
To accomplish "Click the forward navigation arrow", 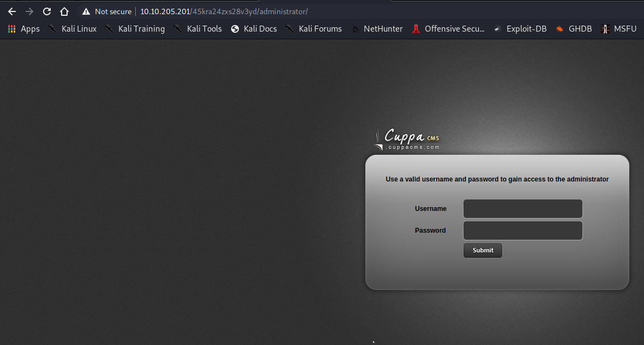I will click(29, 11).
